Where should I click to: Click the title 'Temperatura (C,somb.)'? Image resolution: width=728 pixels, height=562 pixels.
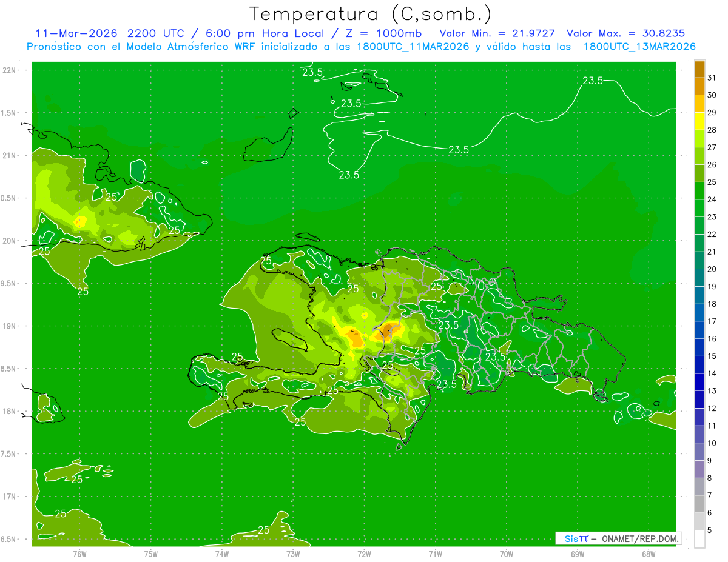[x=370, y=14]
